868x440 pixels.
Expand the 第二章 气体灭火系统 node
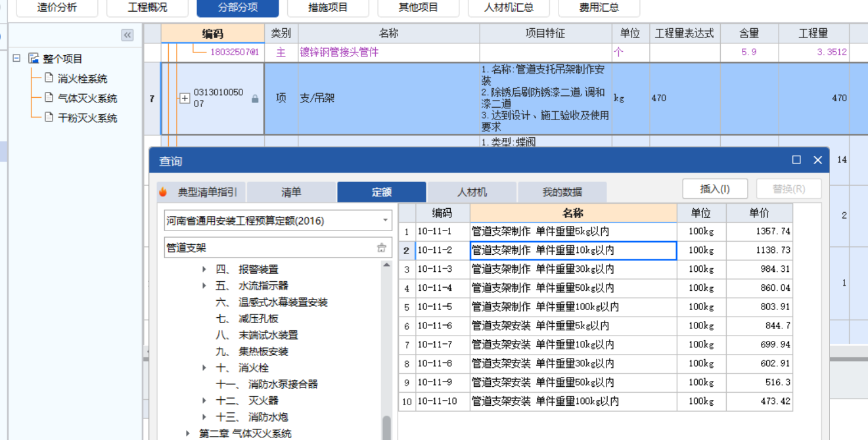[187, 432]
